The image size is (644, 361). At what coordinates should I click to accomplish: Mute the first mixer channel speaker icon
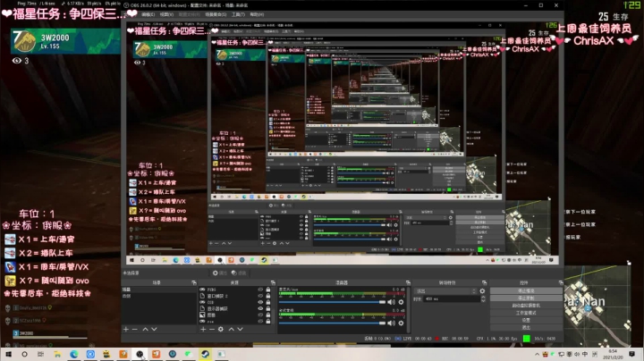pos(392,302)
